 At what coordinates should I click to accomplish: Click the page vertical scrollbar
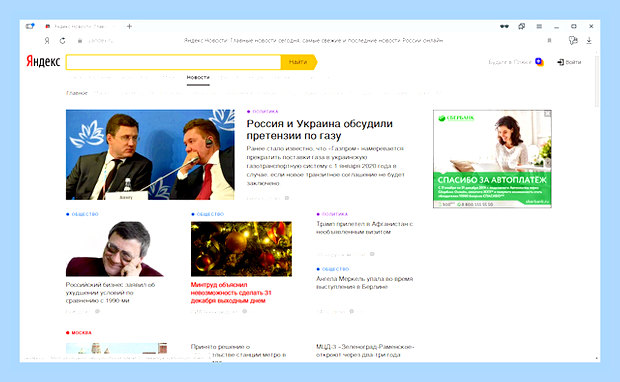tap(597, 81)
